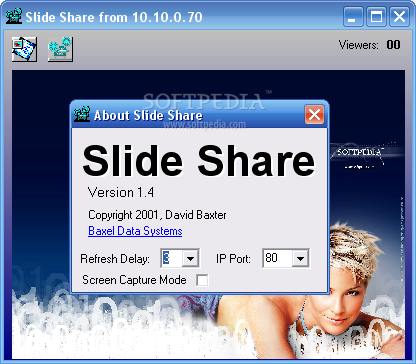Open the IP Port dropdown arrow

click(300, 258)
